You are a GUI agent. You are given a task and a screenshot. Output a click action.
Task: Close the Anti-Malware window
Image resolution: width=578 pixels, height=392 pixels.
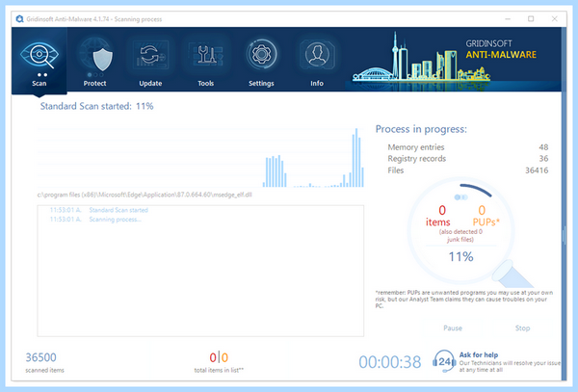[x=555, y=19]
